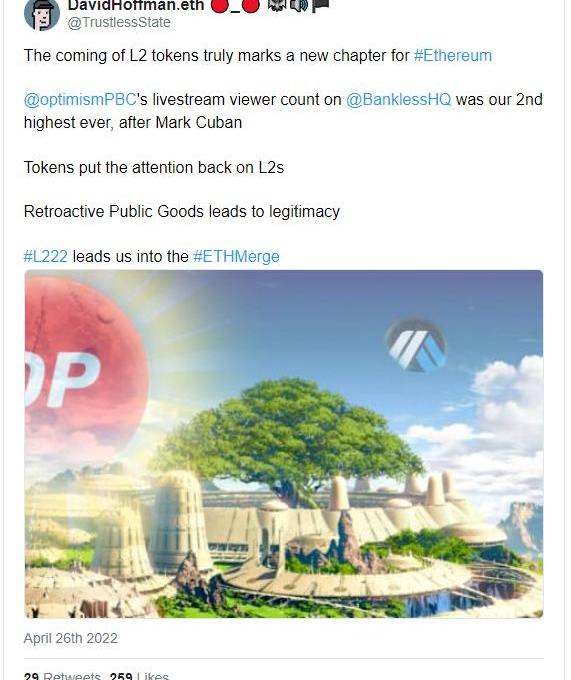Open DavidHoffman.eth display name

[136, 5]
